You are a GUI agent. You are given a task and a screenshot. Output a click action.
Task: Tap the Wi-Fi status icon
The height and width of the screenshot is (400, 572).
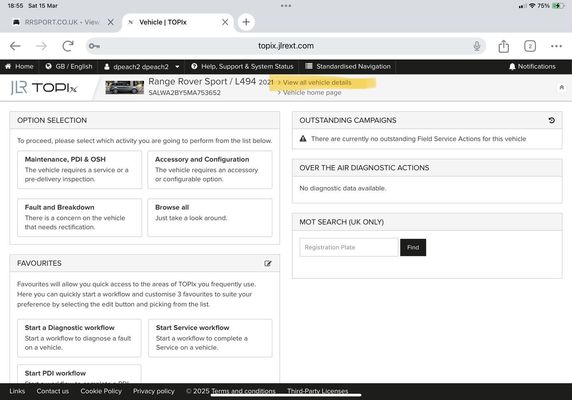coord(532,6)
